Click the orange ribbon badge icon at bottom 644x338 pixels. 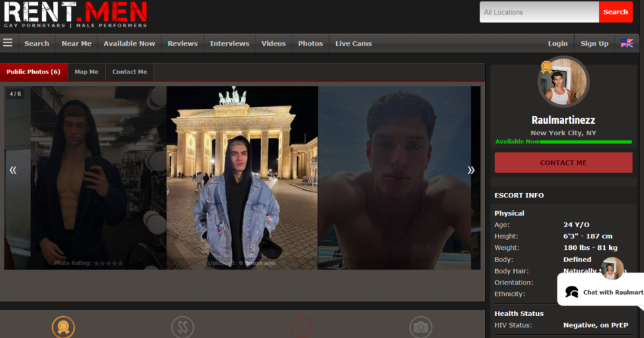tap(63, 327)
